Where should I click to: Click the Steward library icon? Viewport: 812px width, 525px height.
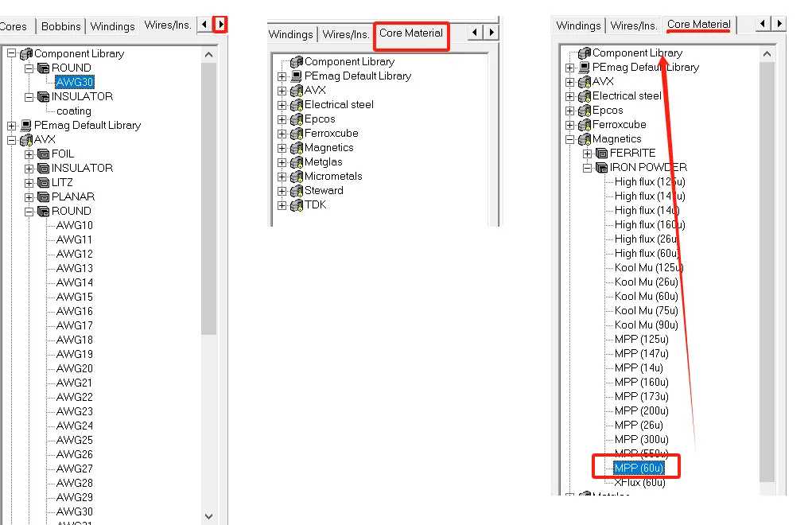click(x=297, y=191)
